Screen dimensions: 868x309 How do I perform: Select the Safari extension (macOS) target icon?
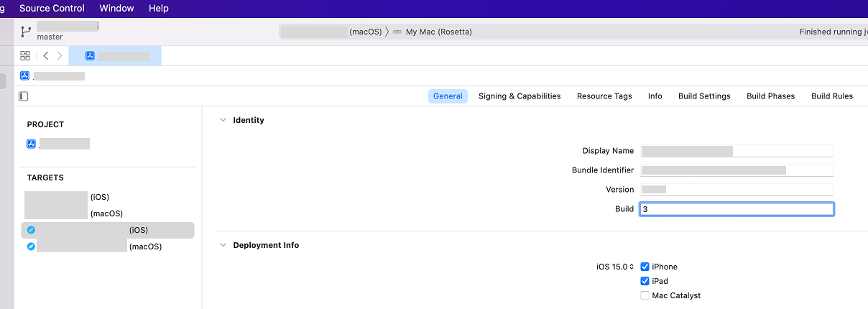click(x=31, y=246)
